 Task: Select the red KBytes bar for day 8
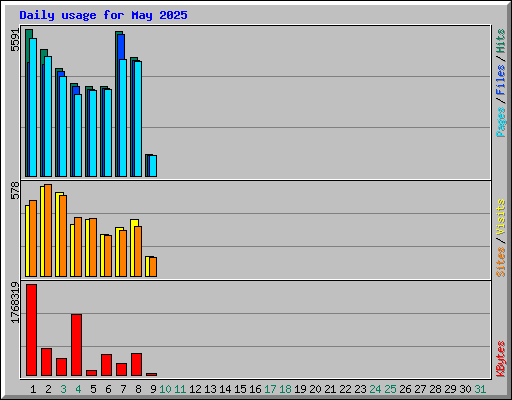pos(137,365)
